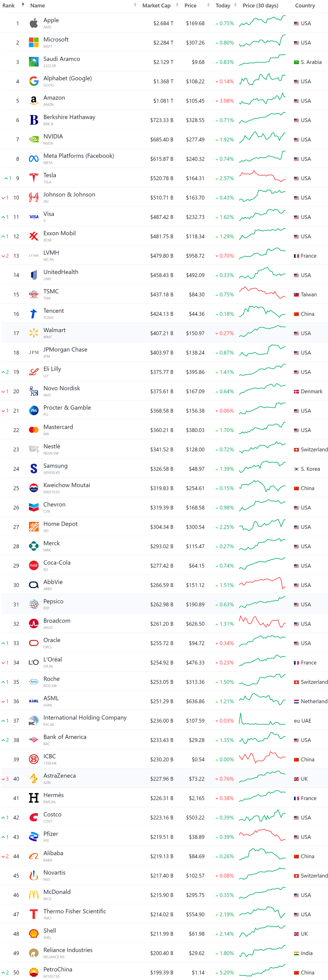The image size is (328, 980).
Task: Click the Eli Lilly logo
Action: 34,372
